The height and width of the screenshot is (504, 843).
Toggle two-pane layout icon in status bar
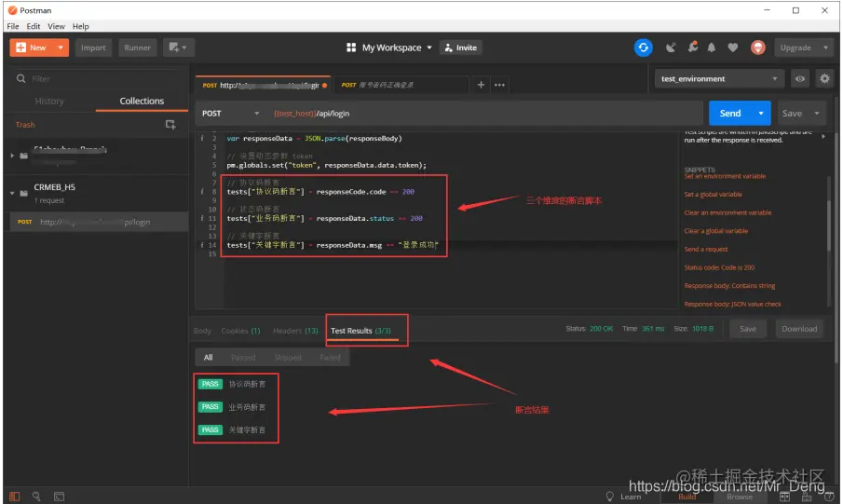click(x=784, y=497)
